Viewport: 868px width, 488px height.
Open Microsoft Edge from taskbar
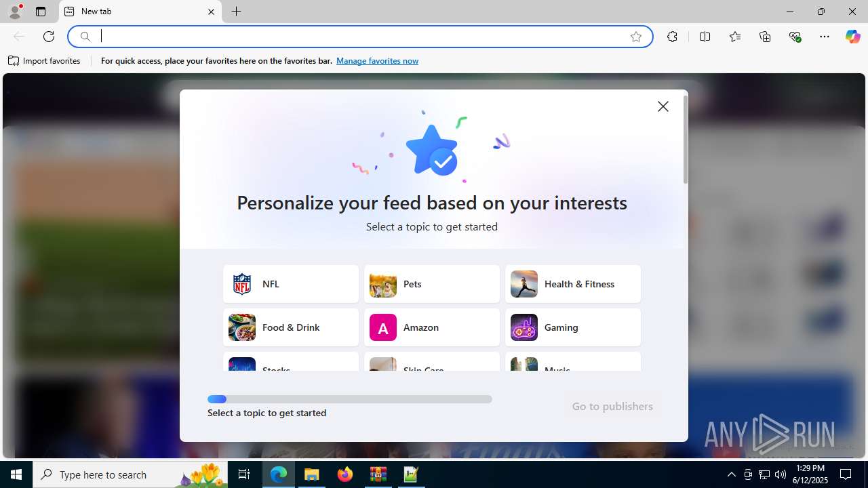[x=279, y=474]
